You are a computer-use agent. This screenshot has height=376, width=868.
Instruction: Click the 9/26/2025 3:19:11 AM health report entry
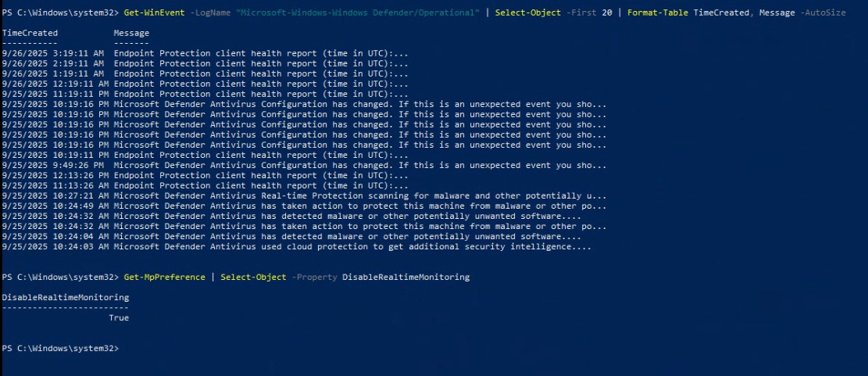205,53
